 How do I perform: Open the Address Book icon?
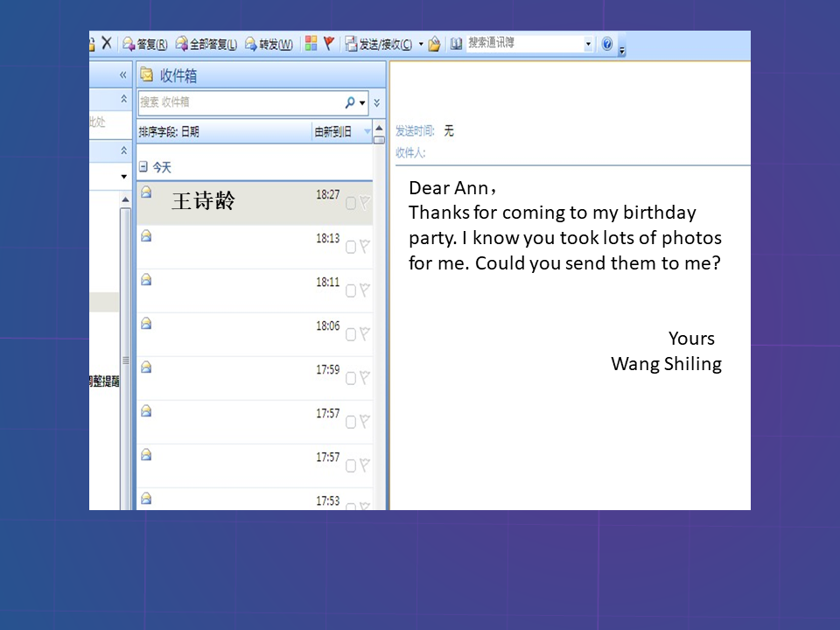[456, 44]
